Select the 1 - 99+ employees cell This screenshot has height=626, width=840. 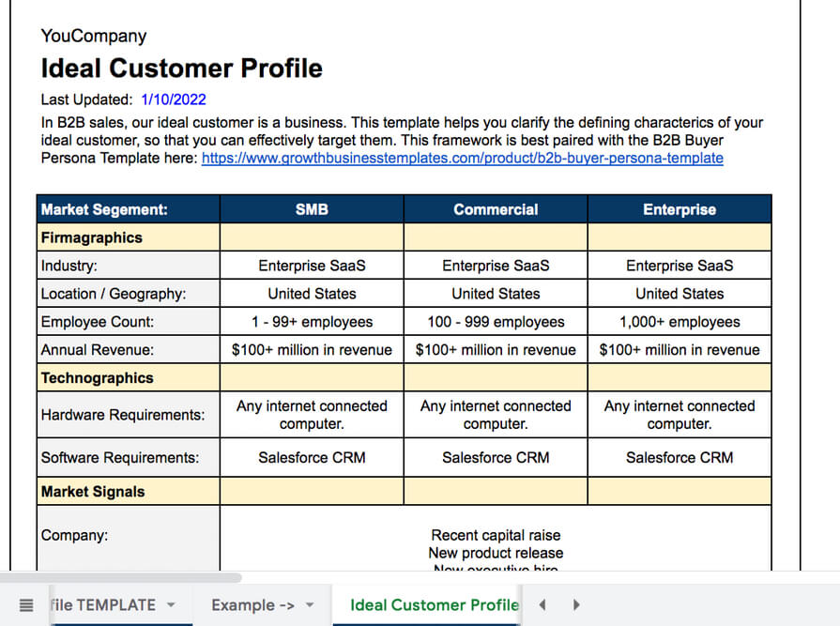coord(312,322)
